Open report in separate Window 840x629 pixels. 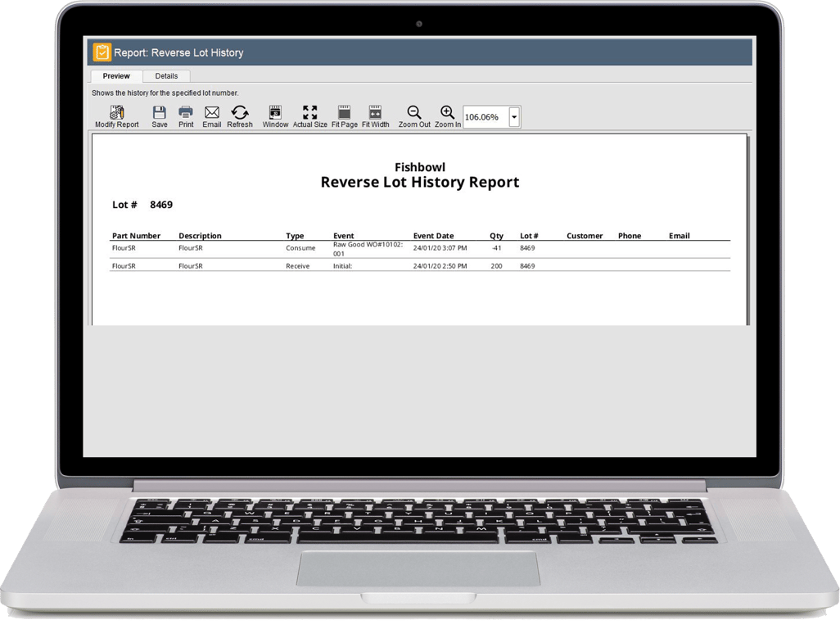pos(275,116)
